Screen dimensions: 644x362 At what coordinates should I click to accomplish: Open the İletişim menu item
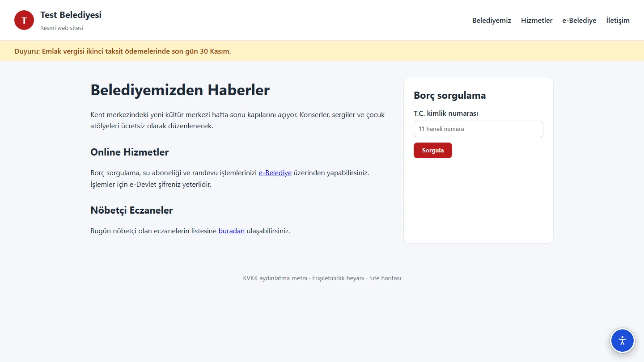618,20
